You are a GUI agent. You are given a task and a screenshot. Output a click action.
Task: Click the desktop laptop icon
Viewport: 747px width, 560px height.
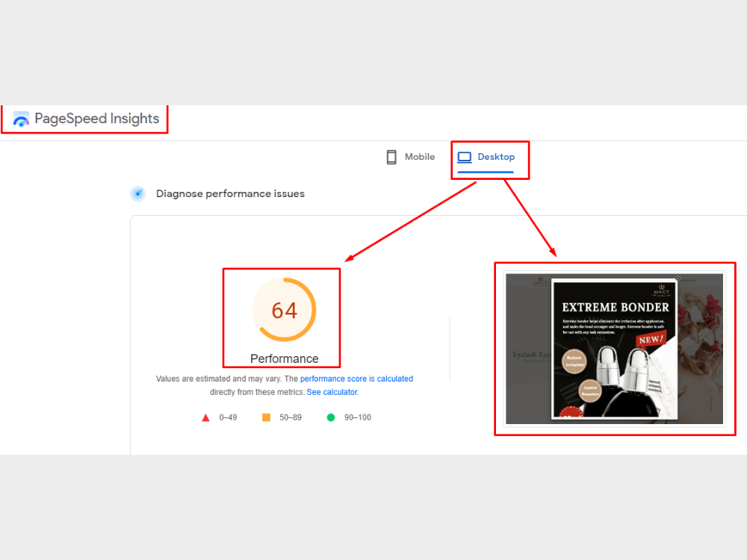click(x=464, y=157)
